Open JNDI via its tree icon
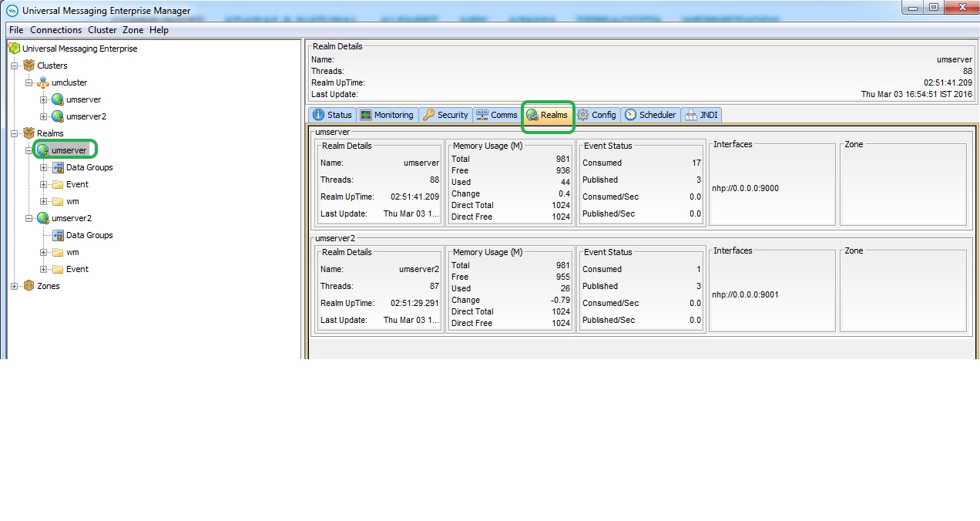The image size is (980, 521). point(690,115)
